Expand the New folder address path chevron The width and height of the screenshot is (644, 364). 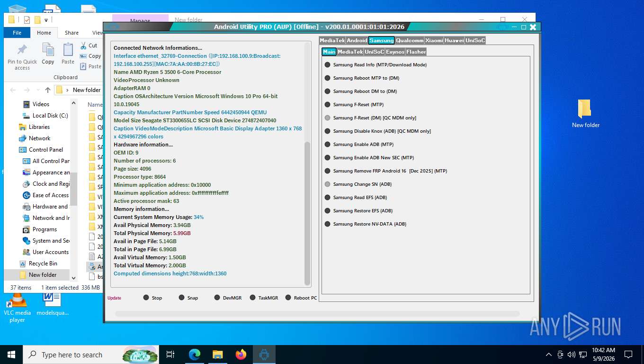coord(68,90)
